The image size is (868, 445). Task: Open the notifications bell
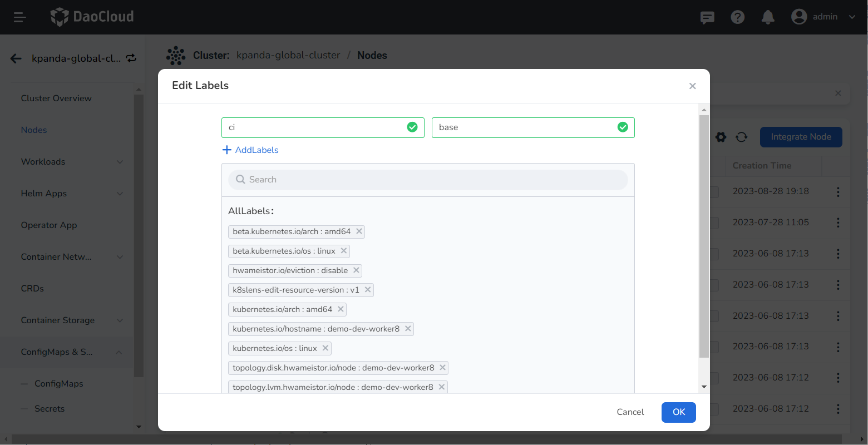tap(768, 17)
